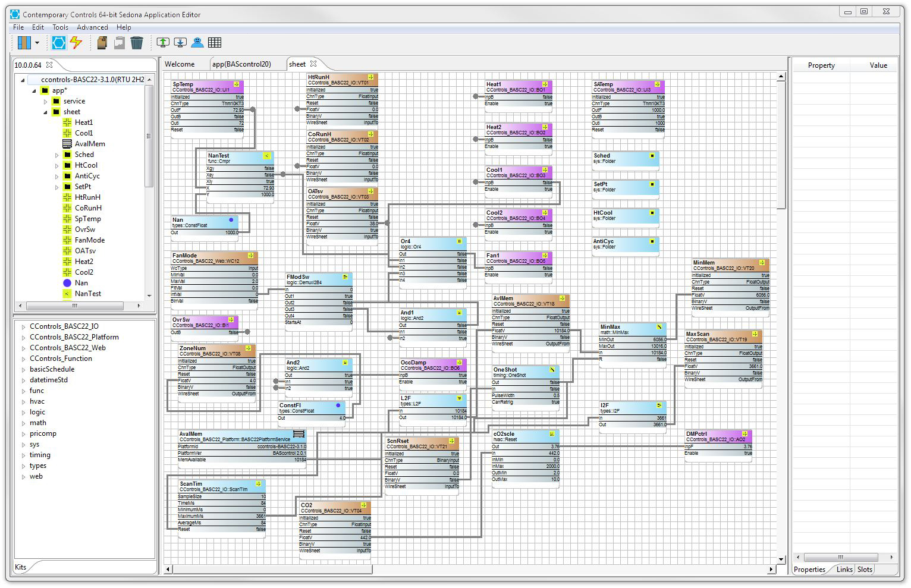Select Heat1 under the sheet tree

tap(83, 122)
